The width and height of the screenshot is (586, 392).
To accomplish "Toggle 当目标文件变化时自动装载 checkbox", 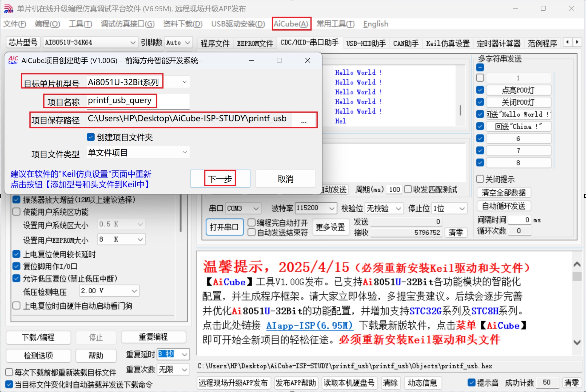I will (x=9, y=384).
